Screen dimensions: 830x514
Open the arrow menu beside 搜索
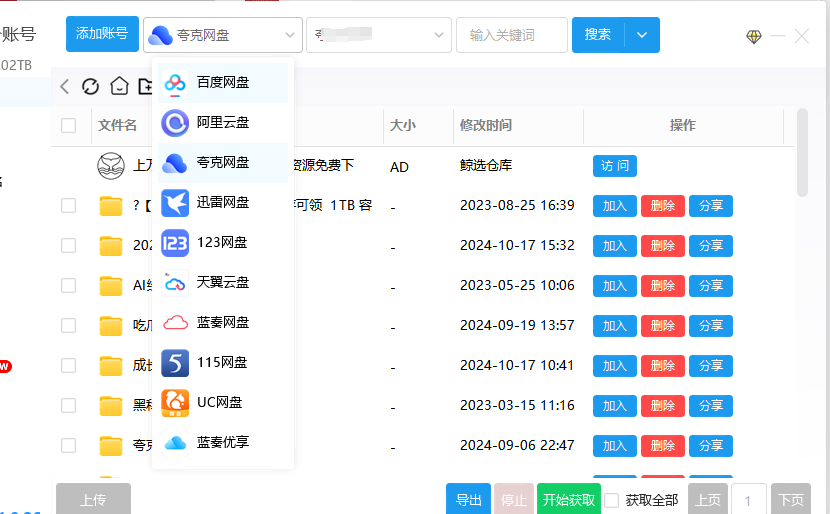coord(642,35)
